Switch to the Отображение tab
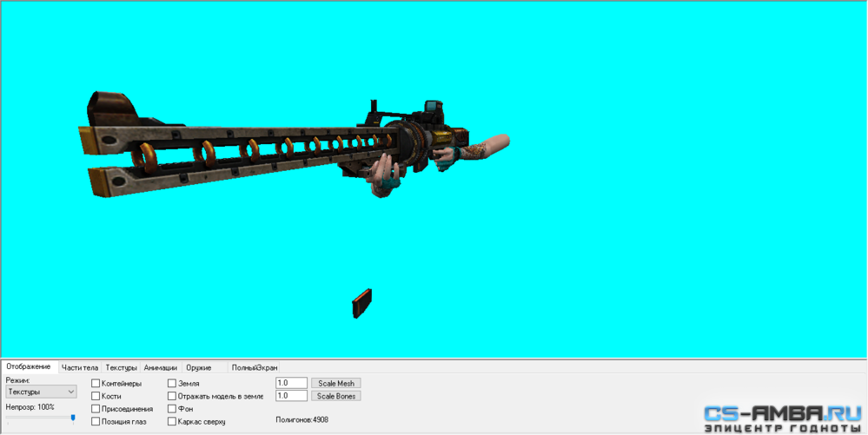Screen dimensions: 868x435 click(x=29, y=367)
